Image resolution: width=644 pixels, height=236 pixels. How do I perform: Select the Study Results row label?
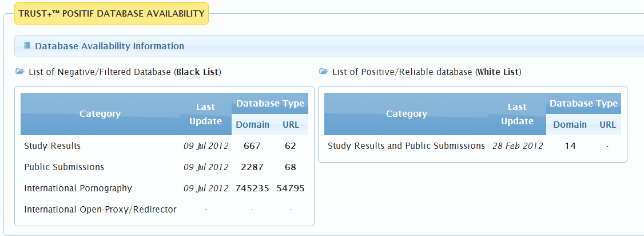52,146
